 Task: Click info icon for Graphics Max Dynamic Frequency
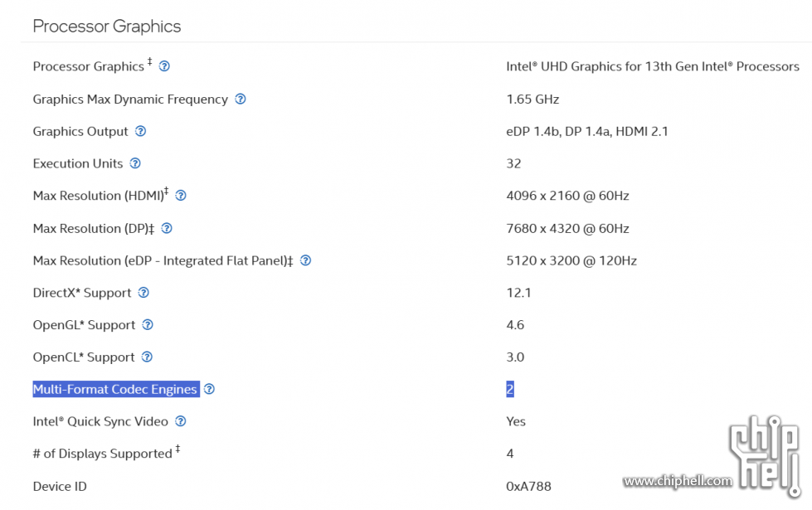tap(241, 99)
